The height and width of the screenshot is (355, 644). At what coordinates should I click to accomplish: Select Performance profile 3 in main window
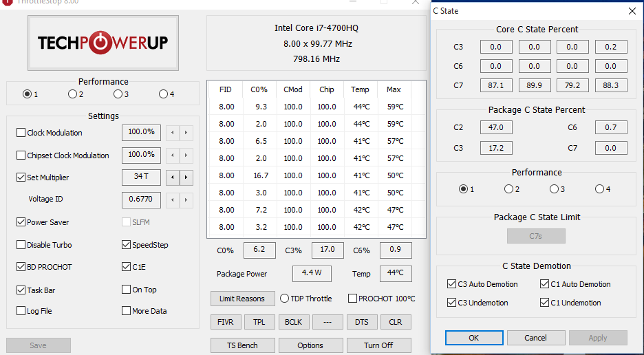[x=118, y=94]
